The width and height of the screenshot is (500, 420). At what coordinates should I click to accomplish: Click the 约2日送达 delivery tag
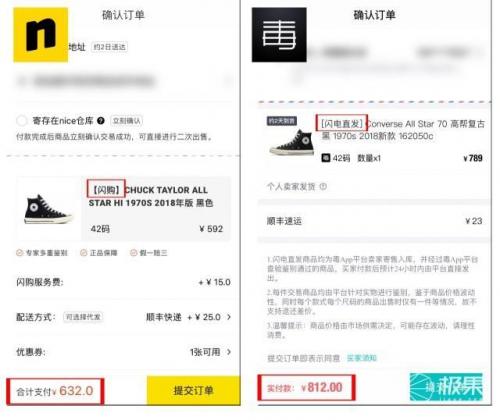coord(110,47)
